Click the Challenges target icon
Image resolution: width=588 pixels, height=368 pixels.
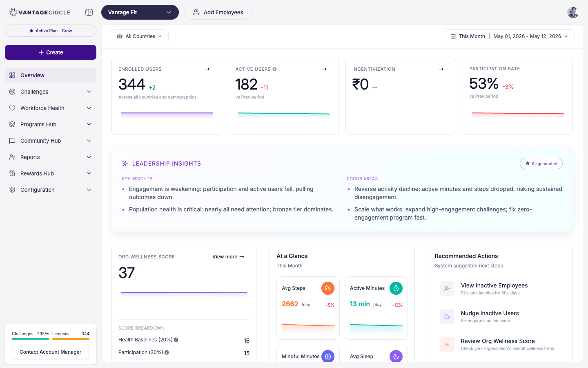[x=12, y=92]
